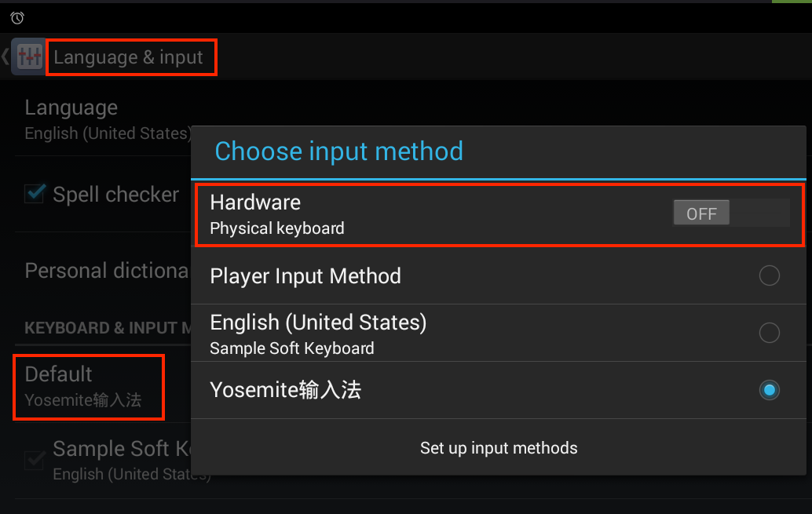Choose the Yosemite输入法 list row
The width and height of the screenshot is (812, 514).
(x=499, y=390)
